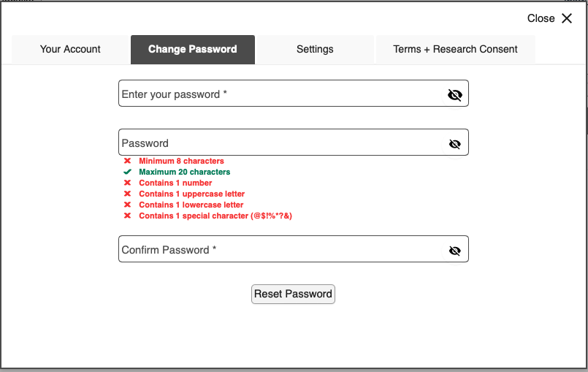Toggle visibility eye in Password field
Screen dimensions: 588x372
(x=455, y=144)
